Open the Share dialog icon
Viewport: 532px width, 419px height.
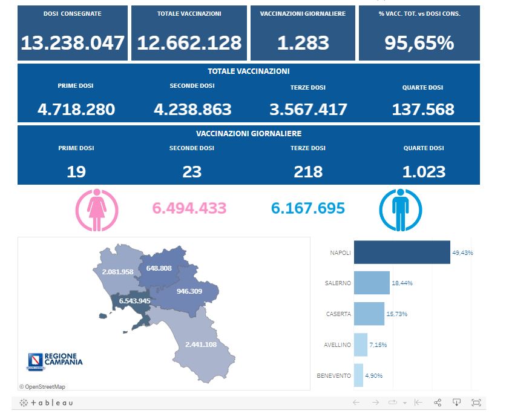438,403
